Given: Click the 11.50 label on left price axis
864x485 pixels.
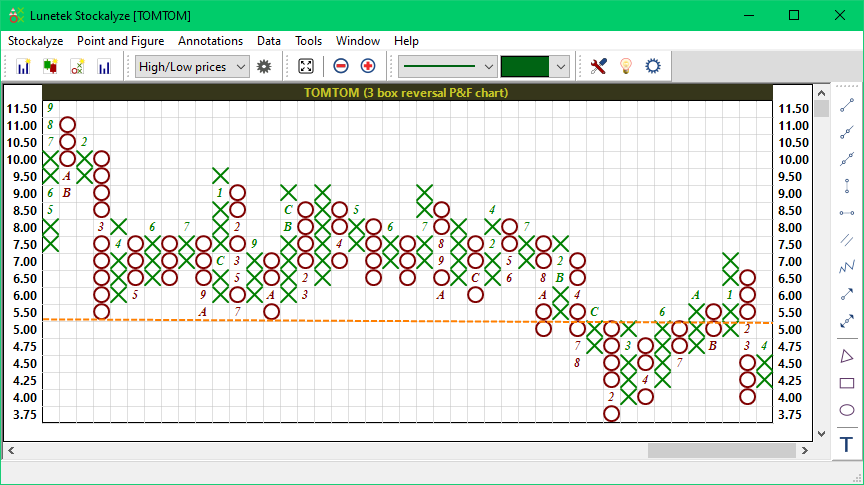Looking at the screenshot, I should [x=21, y=109].
